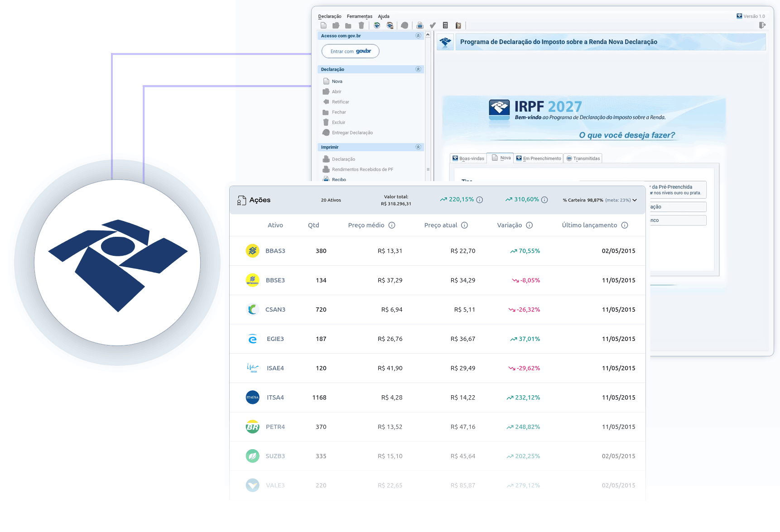Switch to the Em Preenchimento tab
780x532 pixels.
point(539,158)
